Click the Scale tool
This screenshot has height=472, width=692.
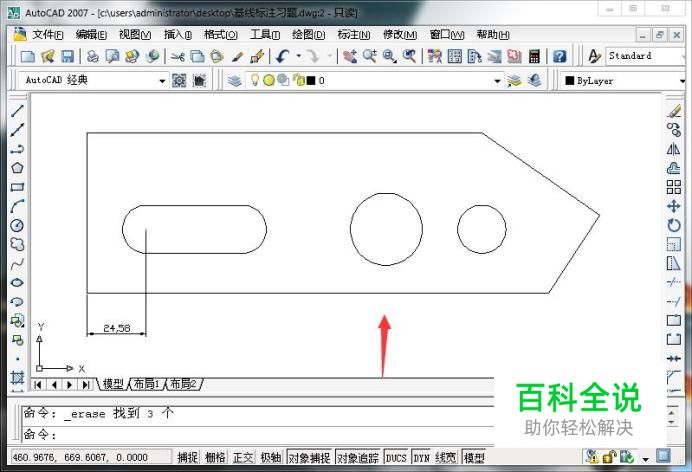673,244
